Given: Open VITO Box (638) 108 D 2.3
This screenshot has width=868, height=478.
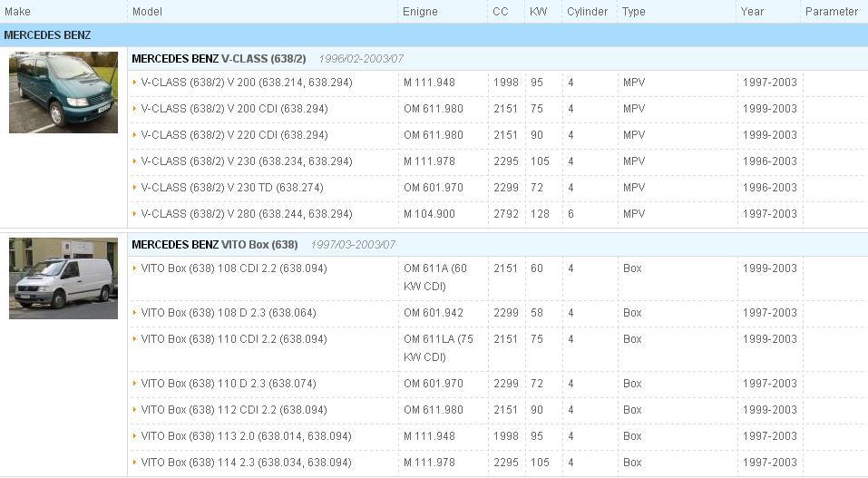Looking at the screenshot, I should click(228, 312).
